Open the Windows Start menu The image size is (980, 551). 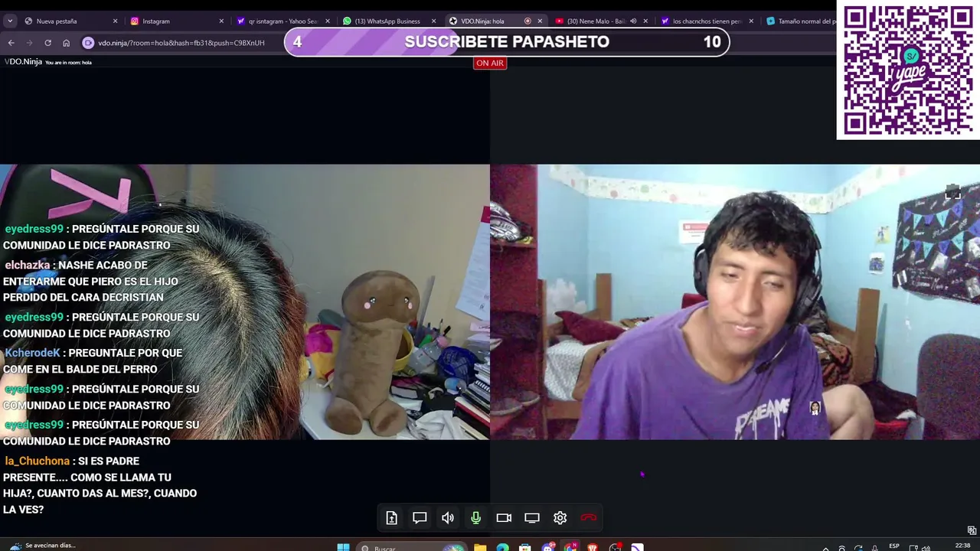[x=343, y=547]
